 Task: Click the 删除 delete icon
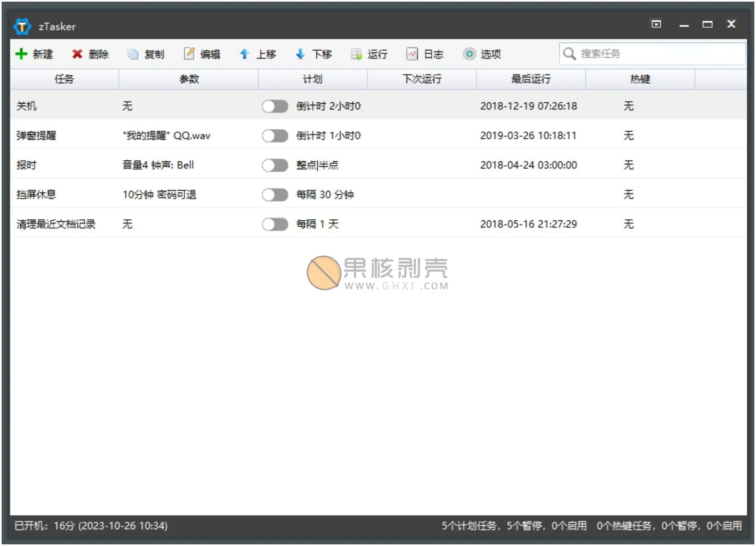(77, 54)
